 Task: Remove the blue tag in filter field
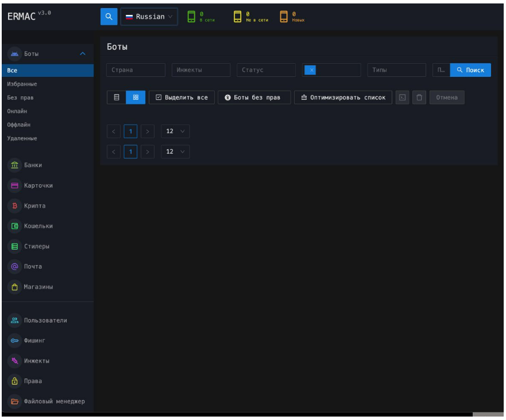pos(311,70)
